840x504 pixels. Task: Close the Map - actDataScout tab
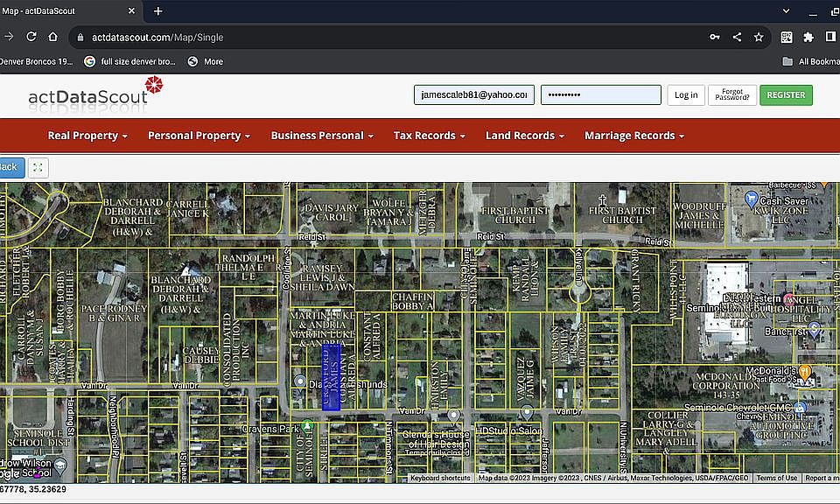tap(131, 10)
